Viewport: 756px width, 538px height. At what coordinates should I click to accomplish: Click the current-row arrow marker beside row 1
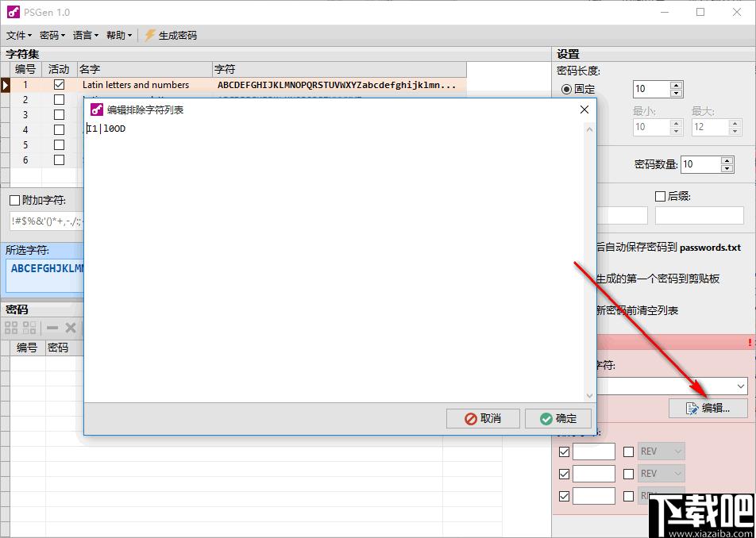pyautogui.click(x=5, y=85)
